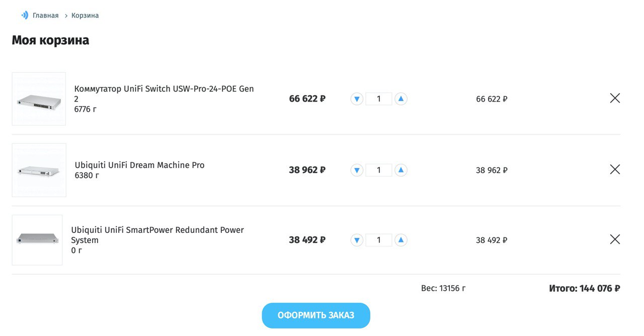Decrease quantity of USW-Pro-24-POE switch
Viewport: 644px width, 336px height.
357,99
